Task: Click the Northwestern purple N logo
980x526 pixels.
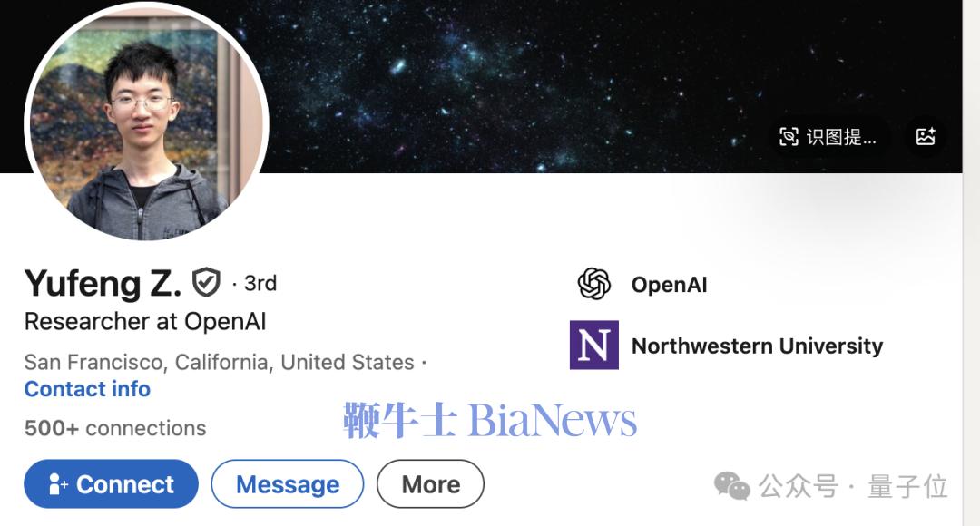Action: click(593, 345)
